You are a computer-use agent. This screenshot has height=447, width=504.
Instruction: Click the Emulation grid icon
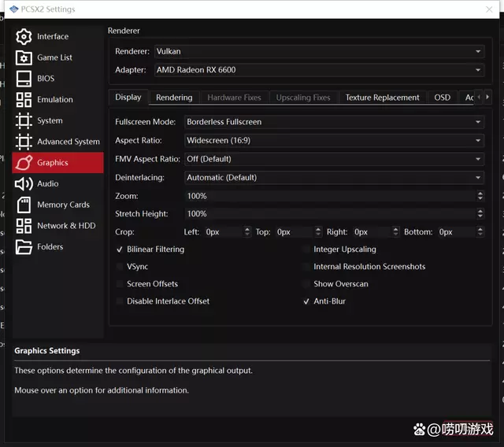[24, 99]
